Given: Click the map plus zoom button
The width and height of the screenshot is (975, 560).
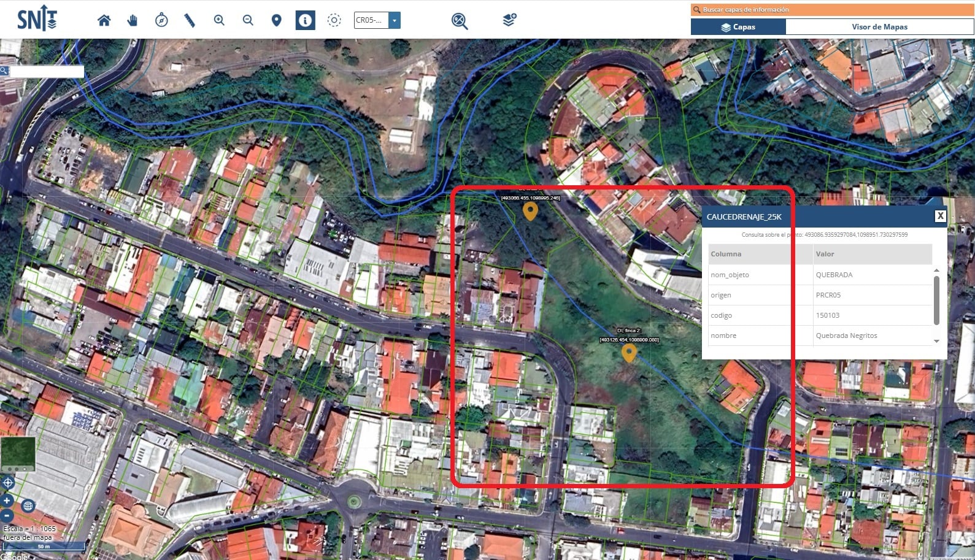Looking at the screenshot, I should [x=7, y=500].
